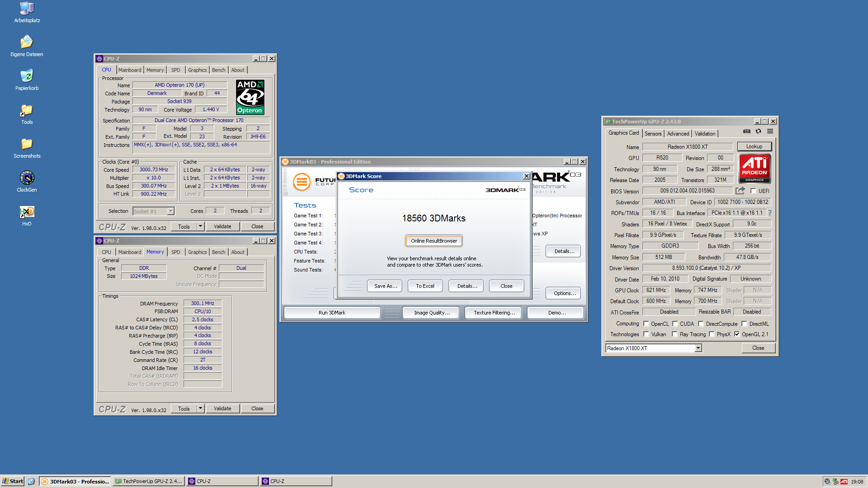Click the Futuremark logo in 3DMark03
This screenshot has height=488, width=868.
point(302,182)
